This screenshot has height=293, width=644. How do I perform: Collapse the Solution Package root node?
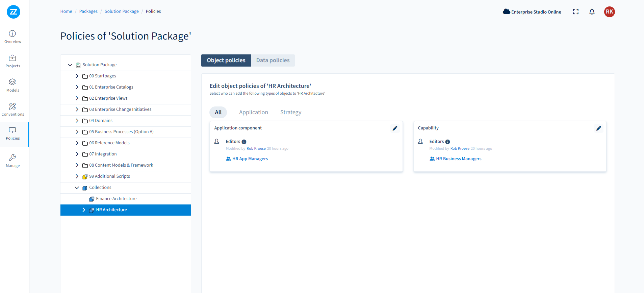point(70,65)
